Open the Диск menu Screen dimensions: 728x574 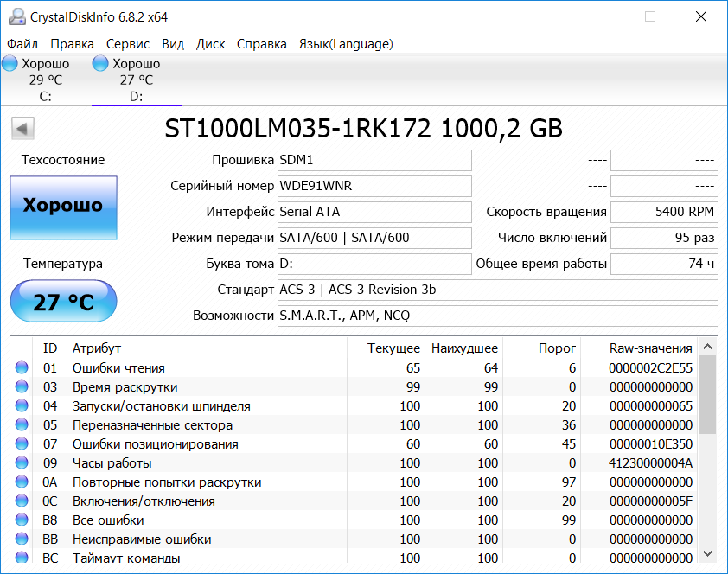(x=210, y=44)
